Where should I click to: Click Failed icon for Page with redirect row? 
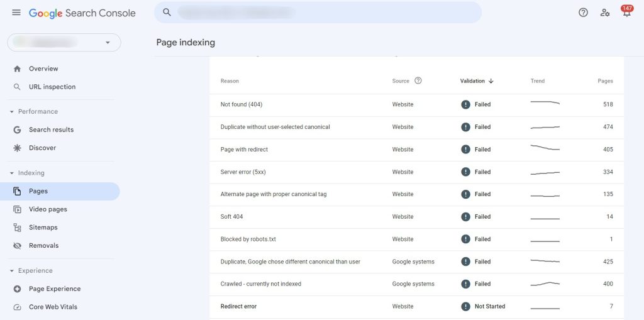click(465, 150)
